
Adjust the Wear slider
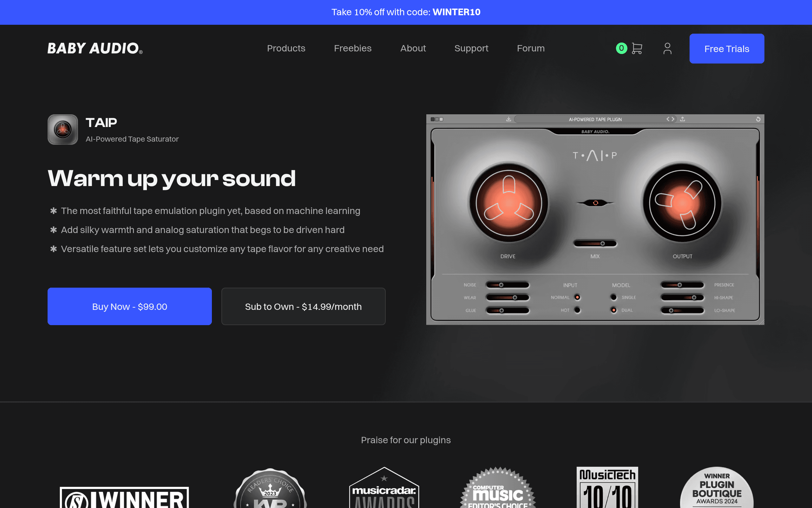pyautogui.click(x=507, y=298)
